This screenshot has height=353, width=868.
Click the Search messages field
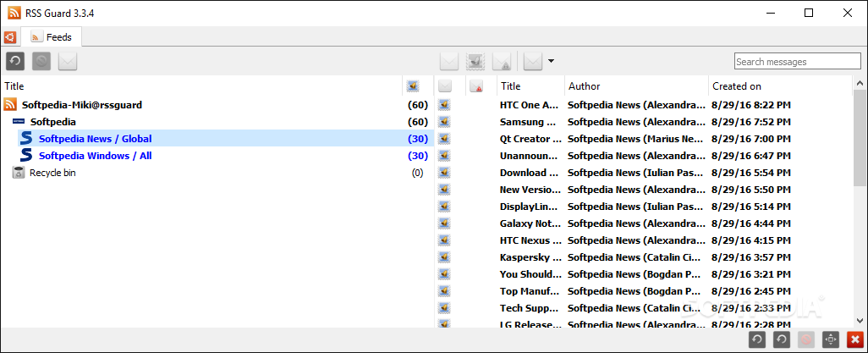pyautogui.click(x=798, y=62)
